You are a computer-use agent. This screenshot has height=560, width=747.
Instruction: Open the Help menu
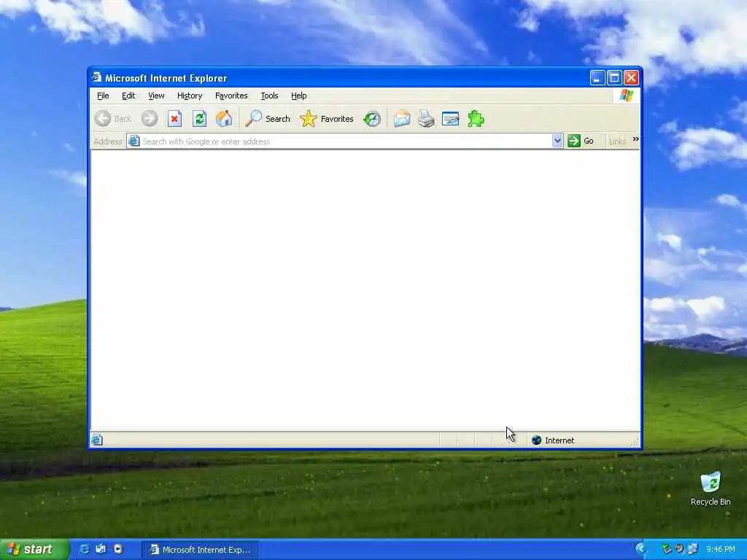pyautogui.click(x=298, y=96)
